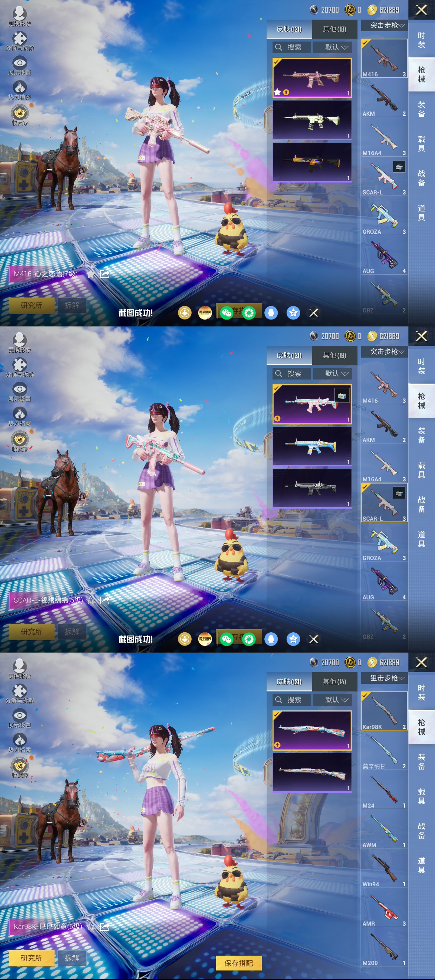Share via WeChat on the SCAR-L 锦绣绵绵 screen
The height and width of the screenshot is (980, 435).
tap(226, 639)
